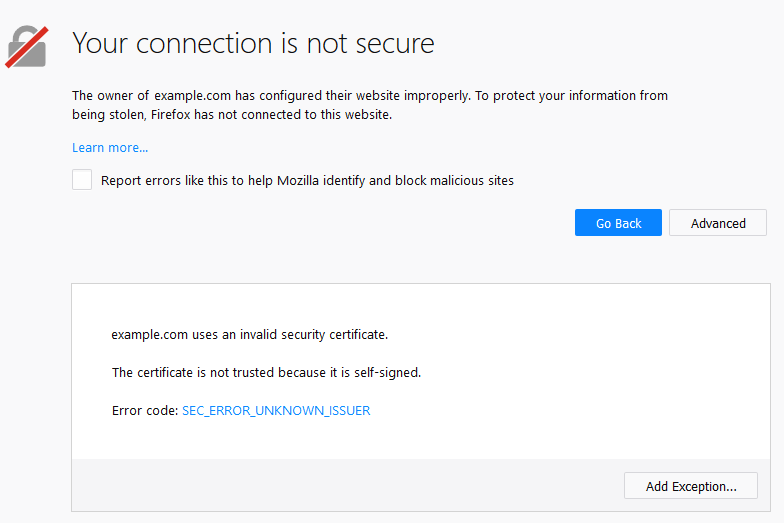Collapse the Advanced details section
Screen dimensions: 784x523
[717, 223]
